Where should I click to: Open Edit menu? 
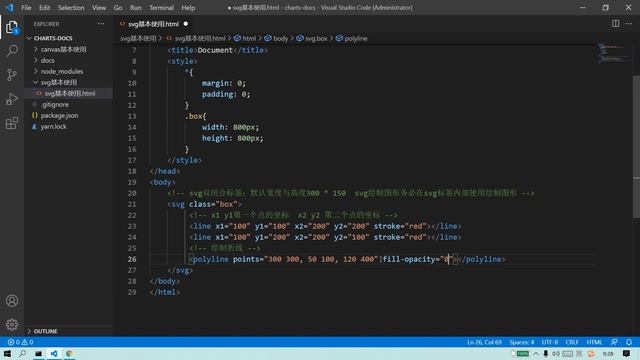(44, 8)
